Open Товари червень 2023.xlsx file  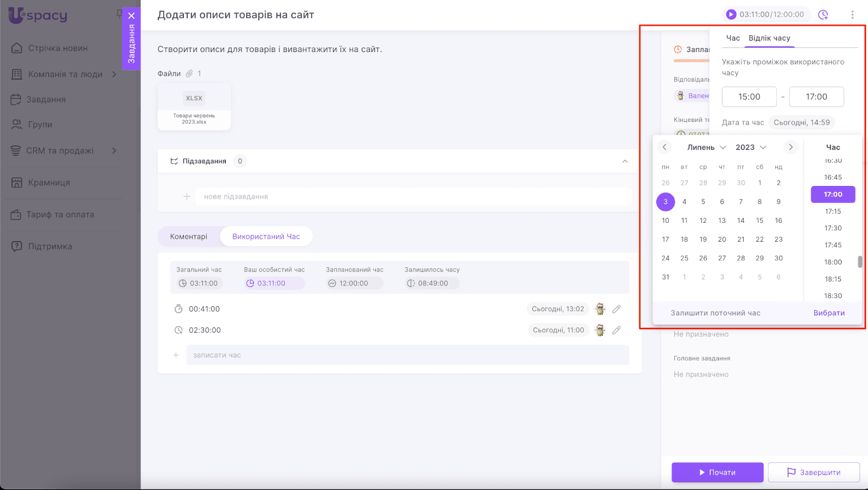(194, 107)
